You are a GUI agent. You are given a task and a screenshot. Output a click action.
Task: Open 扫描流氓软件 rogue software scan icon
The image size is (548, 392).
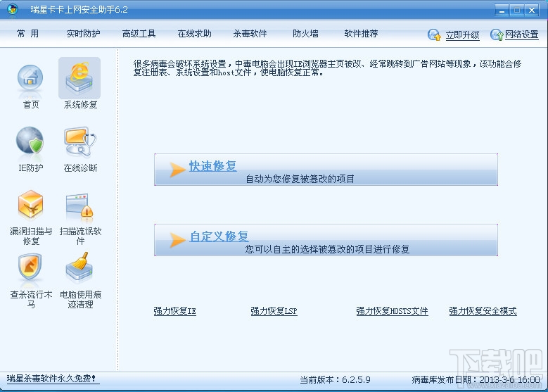click(79, 206)
